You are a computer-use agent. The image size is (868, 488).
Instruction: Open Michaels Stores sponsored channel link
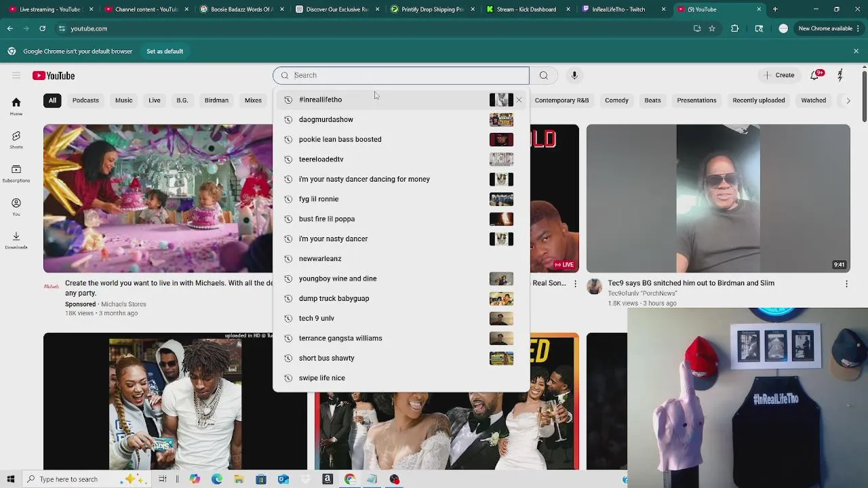click(123, 304)
